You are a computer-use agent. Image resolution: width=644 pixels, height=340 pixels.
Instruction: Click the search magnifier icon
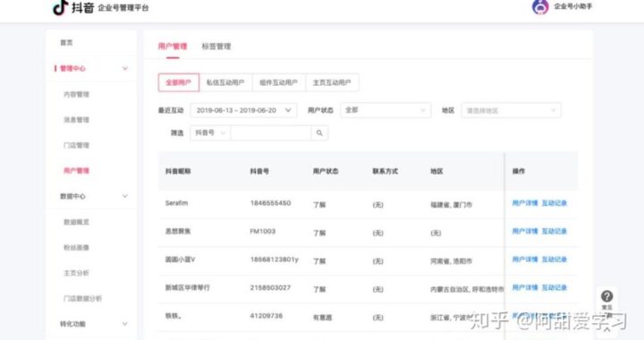click(x=319, y=132)
